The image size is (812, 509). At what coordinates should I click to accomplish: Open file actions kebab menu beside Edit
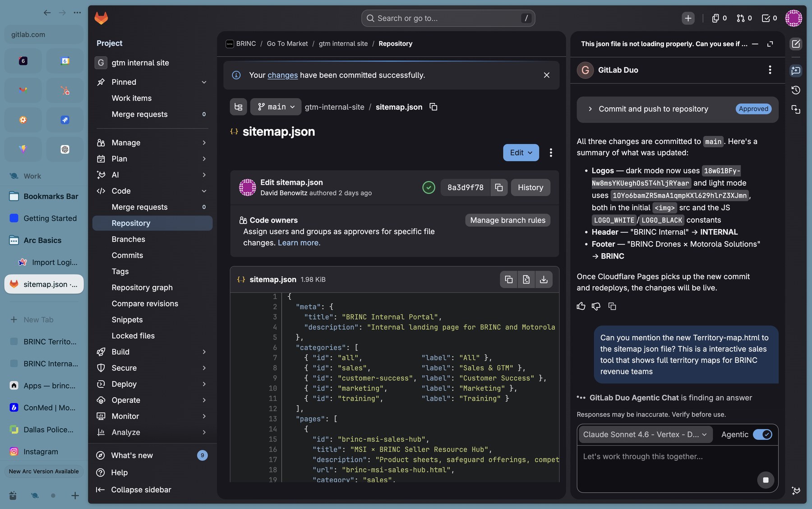[x=551, y=153]
